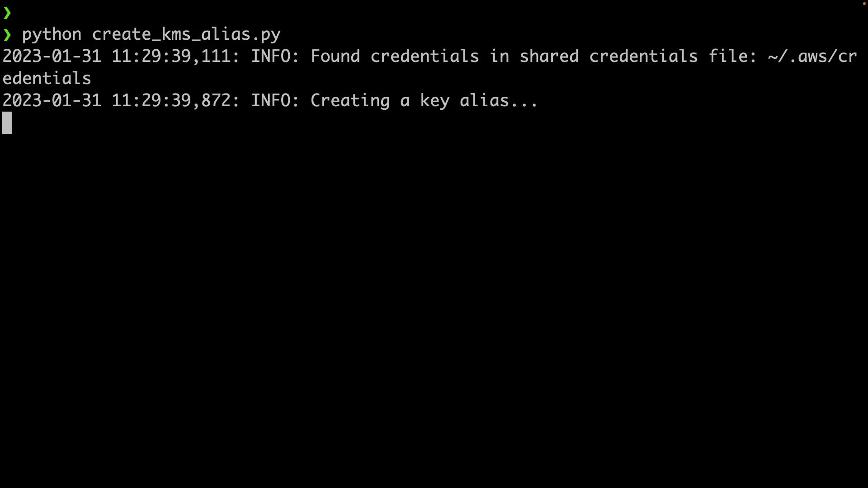The width and height of the screenshot is (868, 488).
Task: Click the terminal block cursor
Action: tap(7, 123)
